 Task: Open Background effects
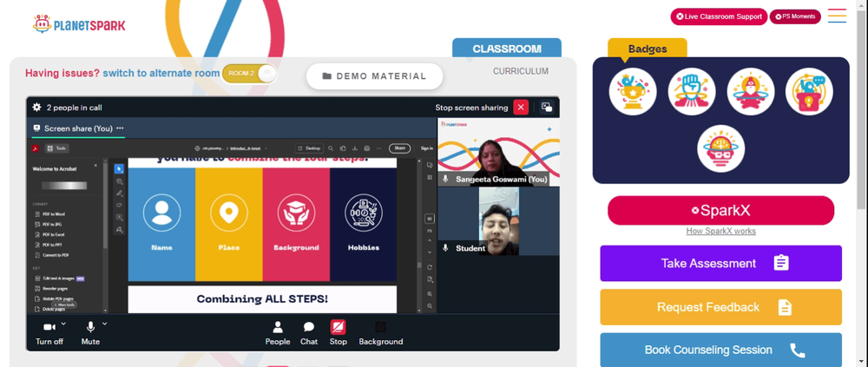point(381,334)
